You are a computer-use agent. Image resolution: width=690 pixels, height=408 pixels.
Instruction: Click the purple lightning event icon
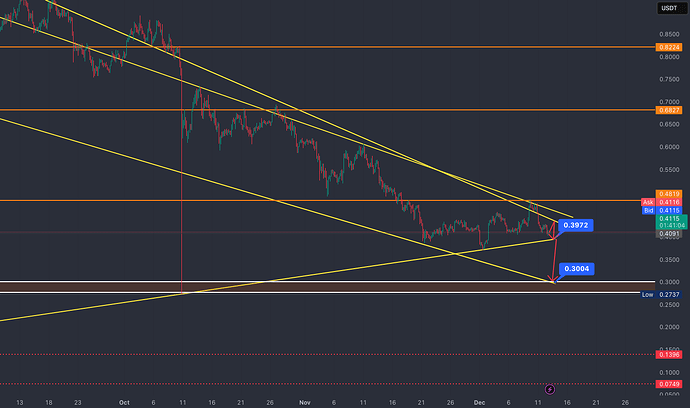tap(551, 388)
